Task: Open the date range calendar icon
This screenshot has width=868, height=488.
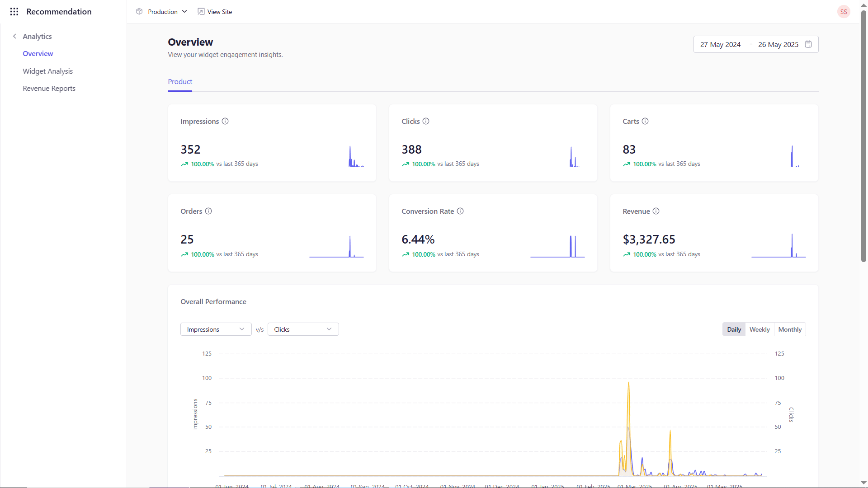Action: coord(808,44)
